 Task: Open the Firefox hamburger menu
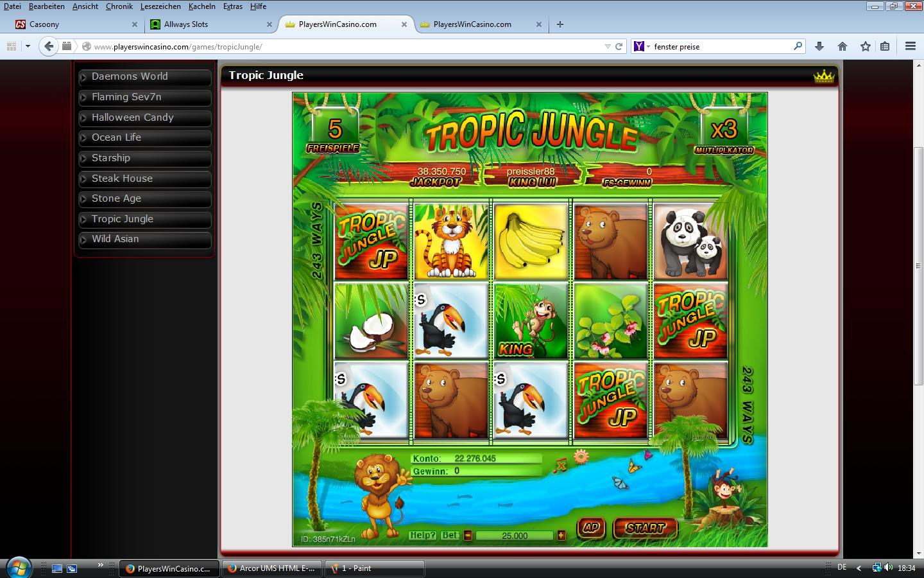click(x=910, y=46)
